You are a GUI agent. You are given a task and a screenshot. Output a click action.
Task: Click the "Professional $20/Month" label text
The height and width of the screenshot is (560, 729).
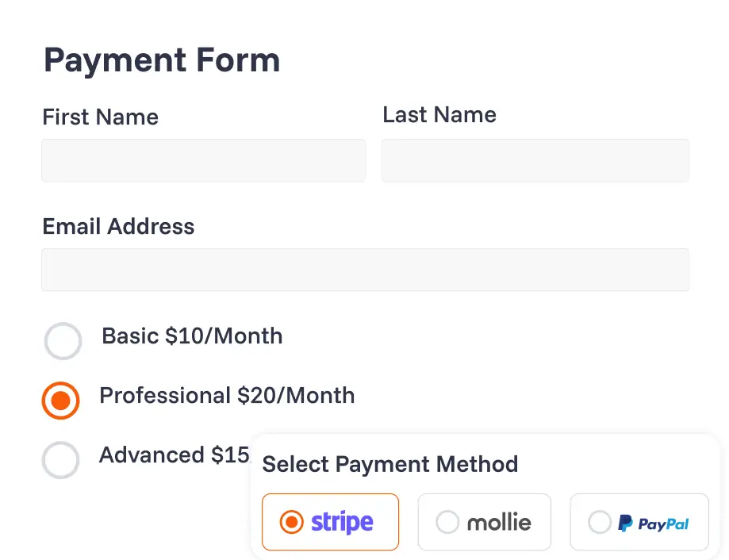[227, 396]
